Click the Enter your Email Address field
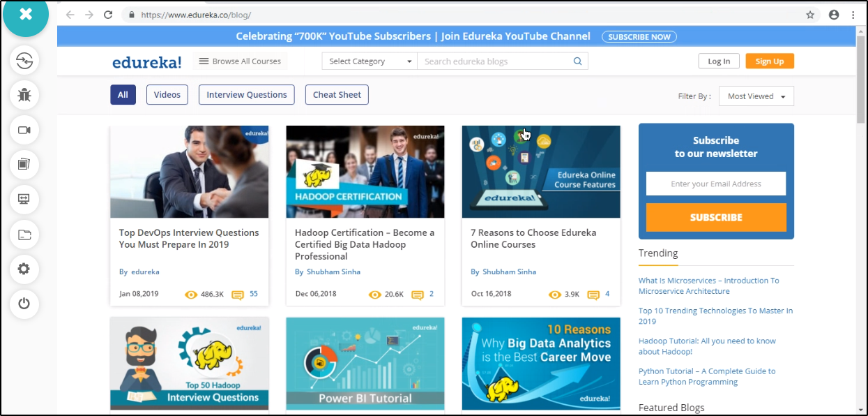Image resolution: width=868 pixels, height=416 pixels. click(x=716, y=184)
